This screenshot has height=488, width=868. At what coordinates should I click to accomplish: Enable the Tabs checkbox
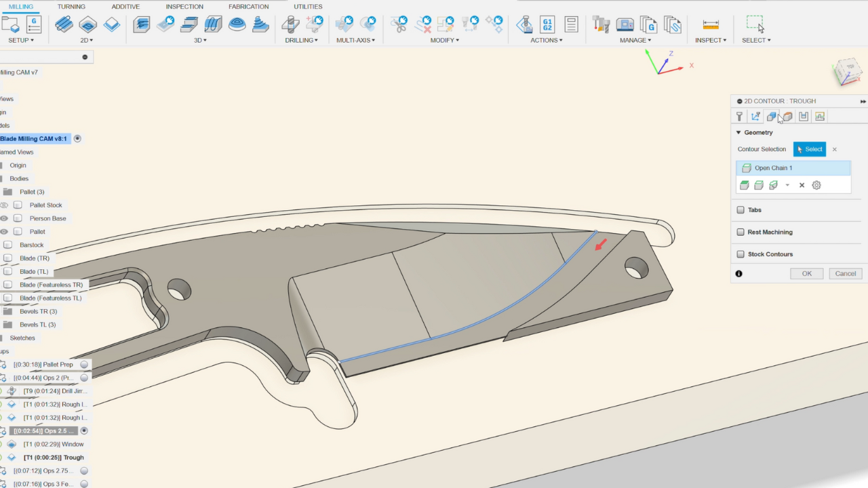(740, 209)
